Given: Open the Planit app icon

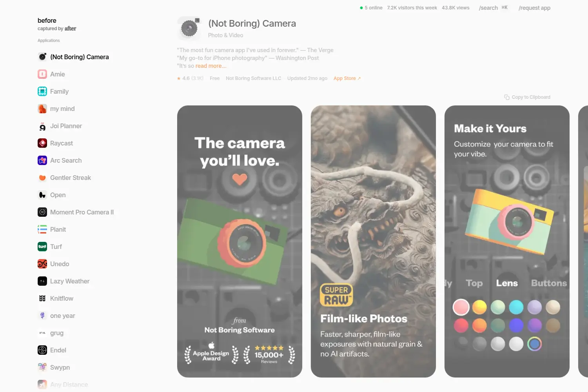Looking at the screenshot, I should pyautogui.click(x=42, y=229).
